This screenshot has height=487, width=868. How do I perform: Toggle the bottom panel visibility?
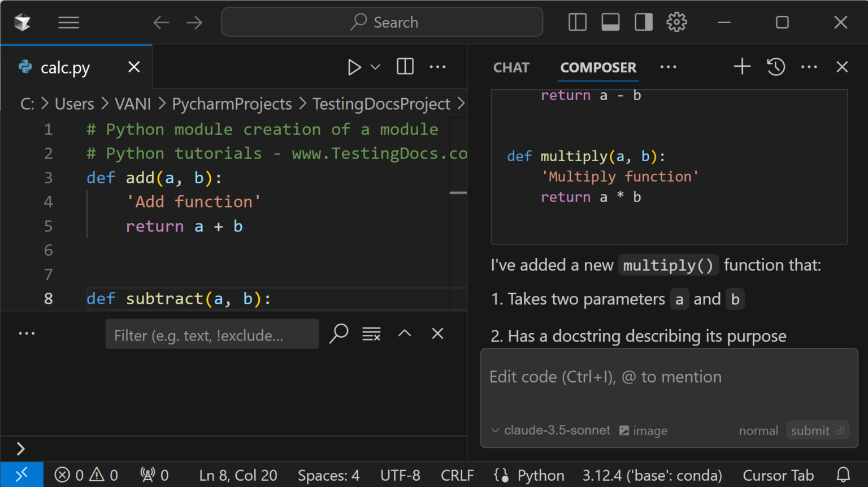pyautogui.click(x=610, y=22)
